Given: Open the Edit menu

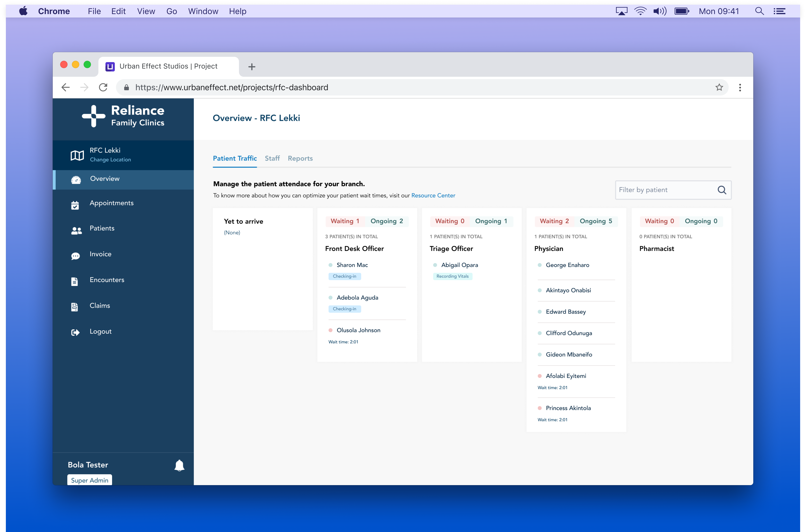Looking at the screenshot, I should pos(118,11).
